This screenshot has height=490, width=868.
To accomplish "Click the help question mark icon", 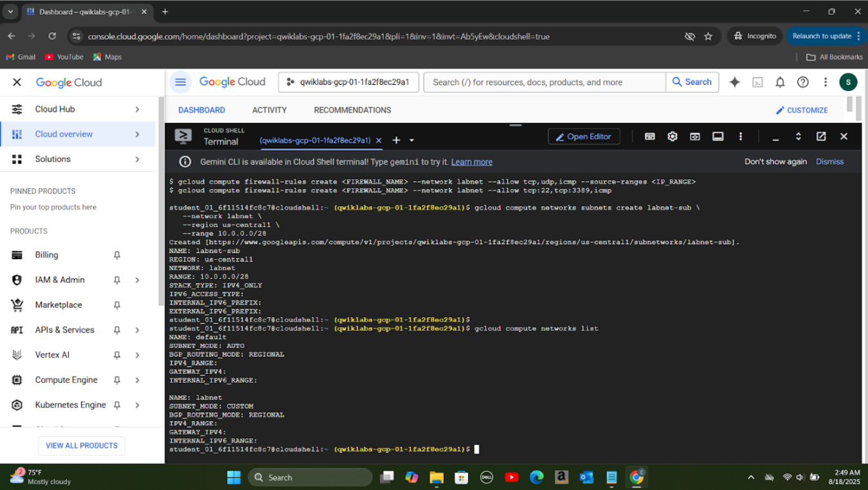I will 802,82.
